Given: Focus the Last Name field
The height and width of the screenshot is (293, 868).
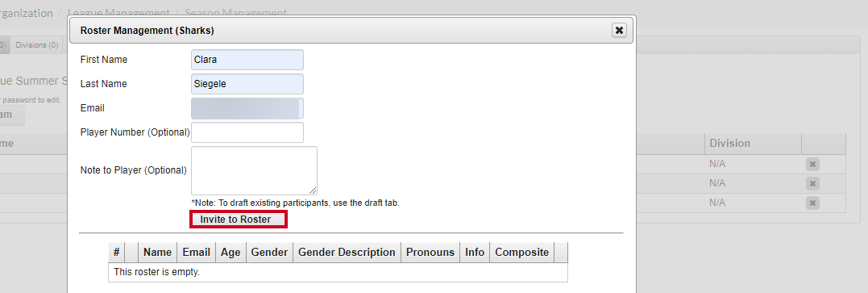Looking at the screenshot, I should (247, 84).
